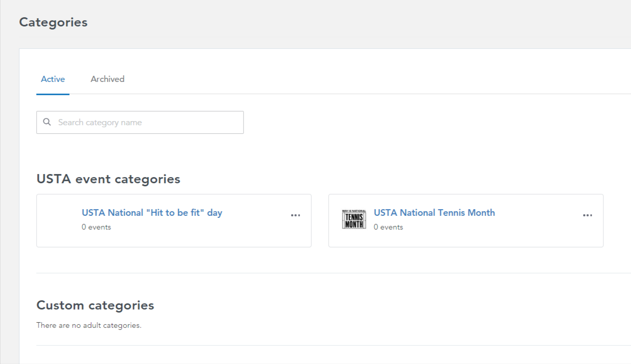Switch to the Active tab

coord(53,79)
